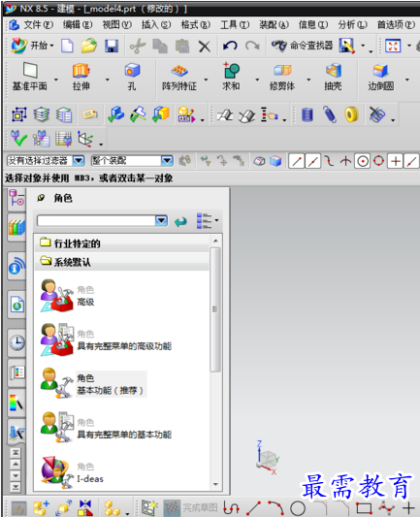Open the History clock sidebar tab
This screenshot has height=517, width=420.
[x=16, y=343]
